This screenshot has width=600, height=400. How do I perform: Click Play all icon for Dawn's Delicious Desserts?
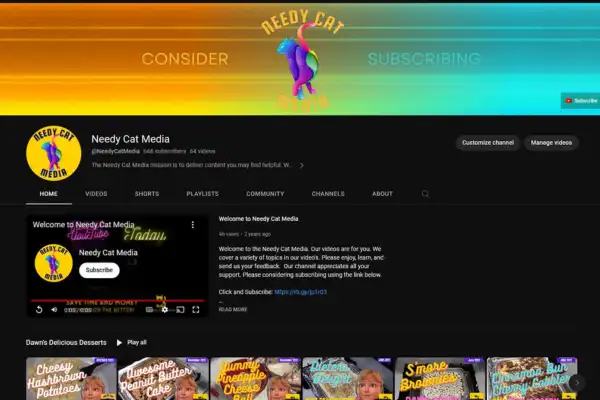point(119,343)
